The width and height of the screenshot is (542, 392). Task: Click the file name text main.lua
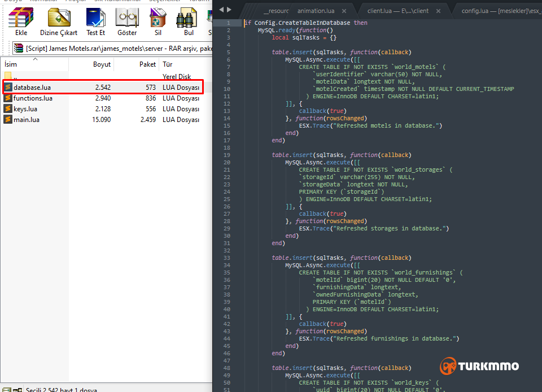tap(27, 120)
